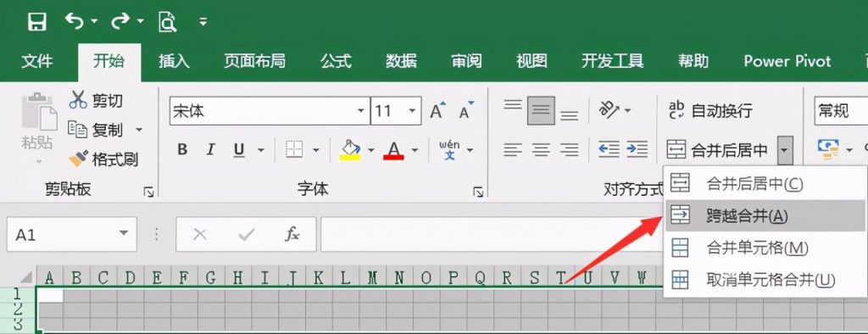Switch to the 数据 ribbon tab

click(x=401, y=61)
